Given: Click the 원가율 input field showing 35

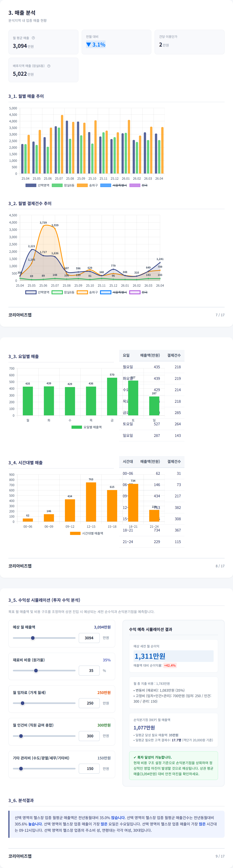Looking at the screenshot, I should click(x=89, y=671).
